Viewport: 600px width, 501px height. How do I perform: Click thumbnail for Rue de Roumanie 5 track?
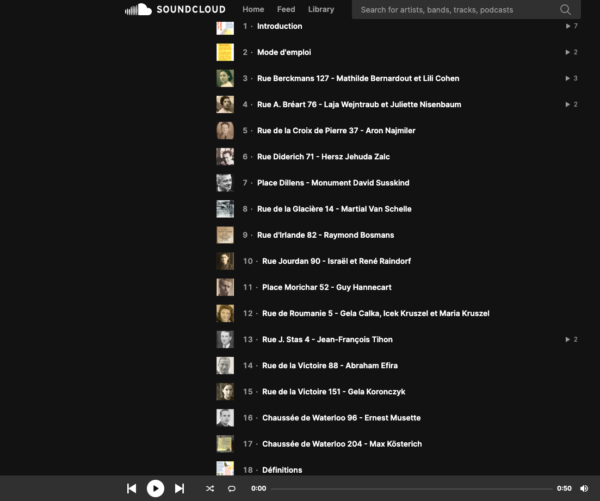[x=225, y=313]
